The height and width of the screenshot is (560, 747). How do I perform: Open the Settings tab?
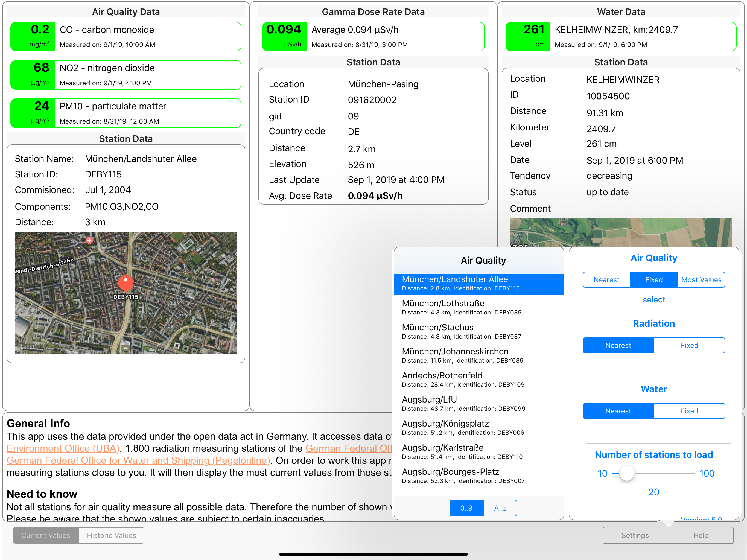pyautogui.click(x=635, y=535)
